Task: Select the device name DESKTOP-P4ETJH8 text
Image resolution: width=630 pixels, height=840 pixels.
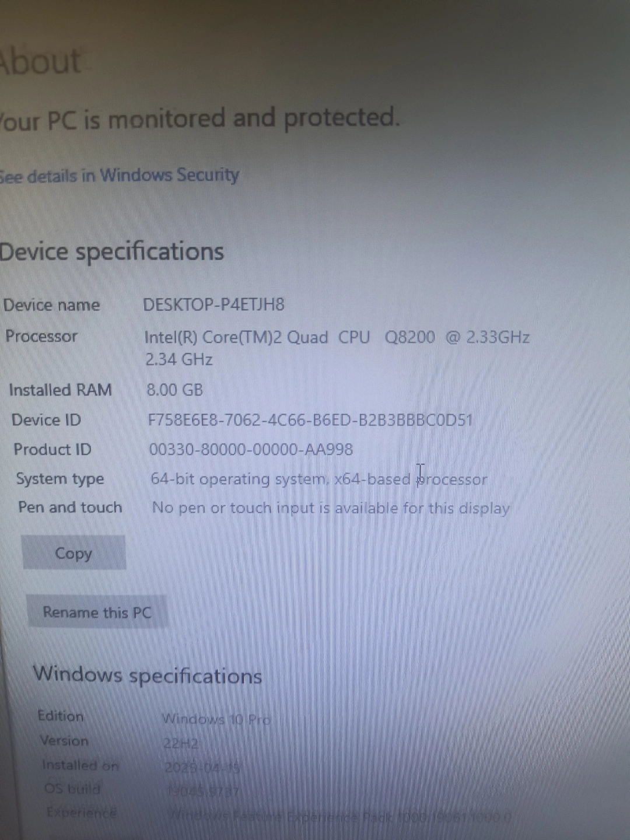Action: pyautogui.click(x=213, y=304)
